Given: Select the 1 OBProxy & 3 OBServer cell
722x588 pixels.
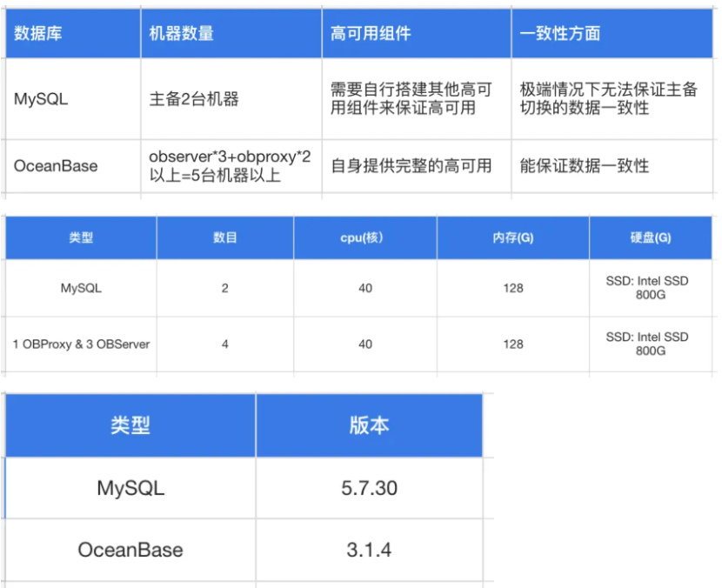Looking at the screenshot, I should tap(81, 344).
